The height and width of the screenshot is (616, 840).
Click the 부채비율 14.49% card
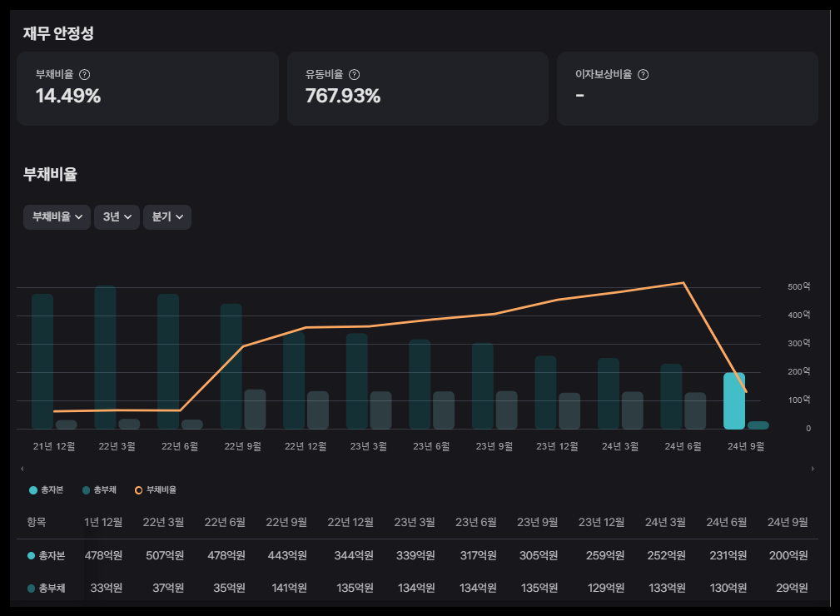pos(148,88)
